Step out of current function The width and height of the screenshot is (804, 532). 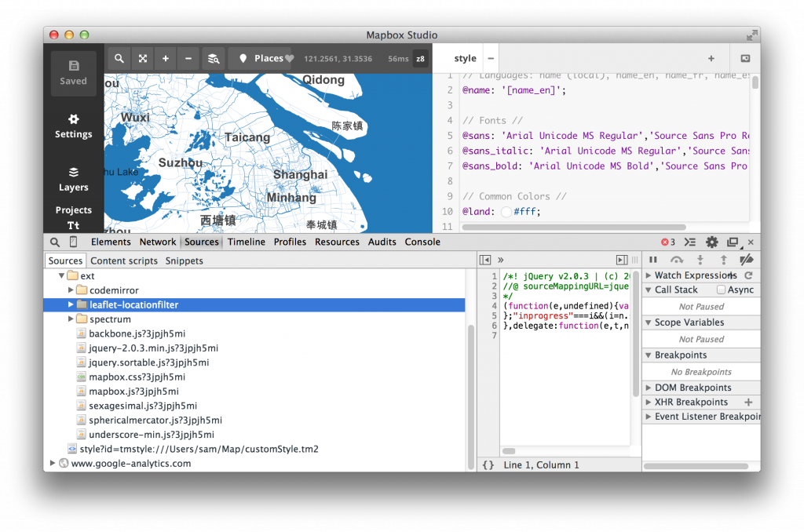[723, 260]
